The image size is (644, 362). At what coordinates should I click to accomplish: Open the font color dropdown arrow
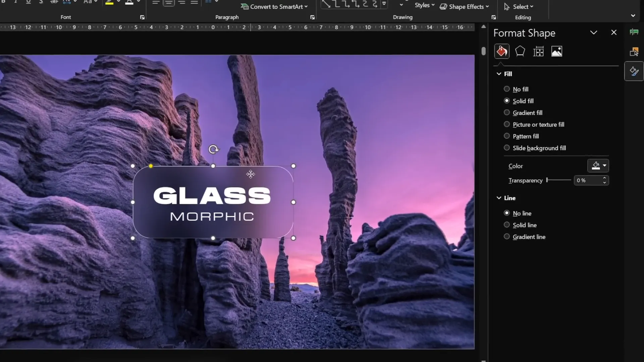138,2
